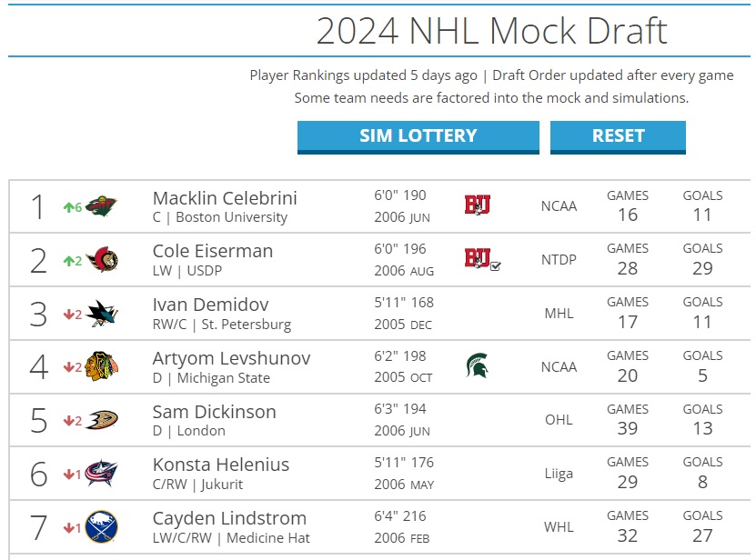Viewport: 756px width, 560px height.
Task: Click the Anaheim Ducks team logo
Action: 102,420
